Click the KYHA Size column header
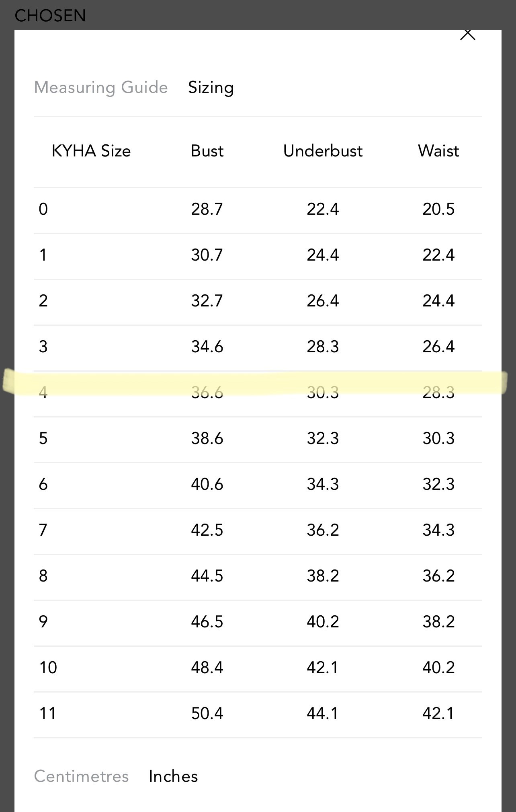The width and height of the screenshot is (516, 812). coord(91,151)
